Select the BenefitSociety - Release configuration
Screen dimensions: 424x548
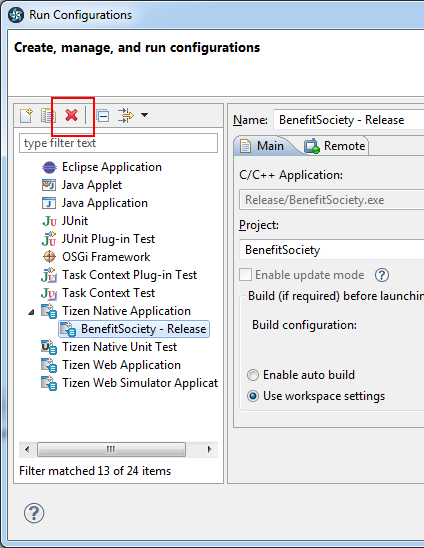pyautogui.click(x=134, y=329)
